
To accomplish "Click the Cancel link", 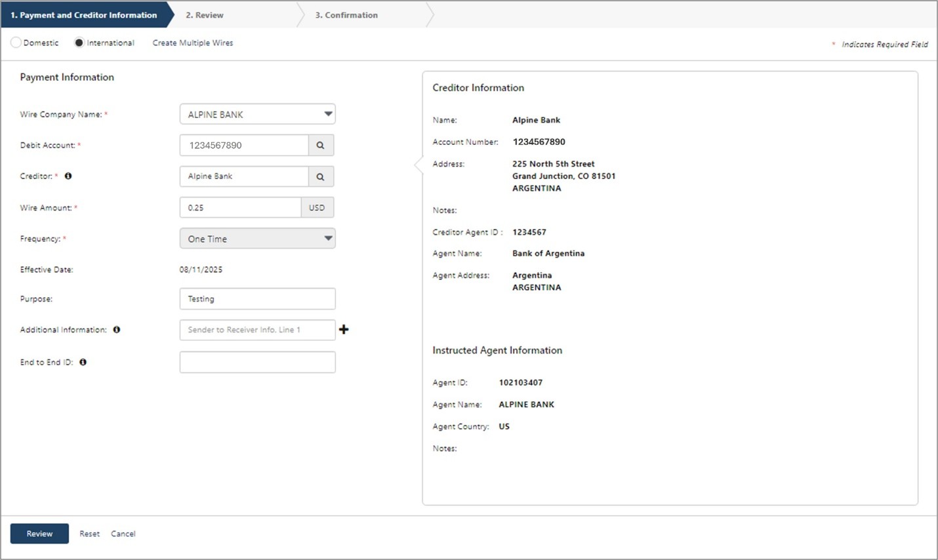I will (123, 534).
